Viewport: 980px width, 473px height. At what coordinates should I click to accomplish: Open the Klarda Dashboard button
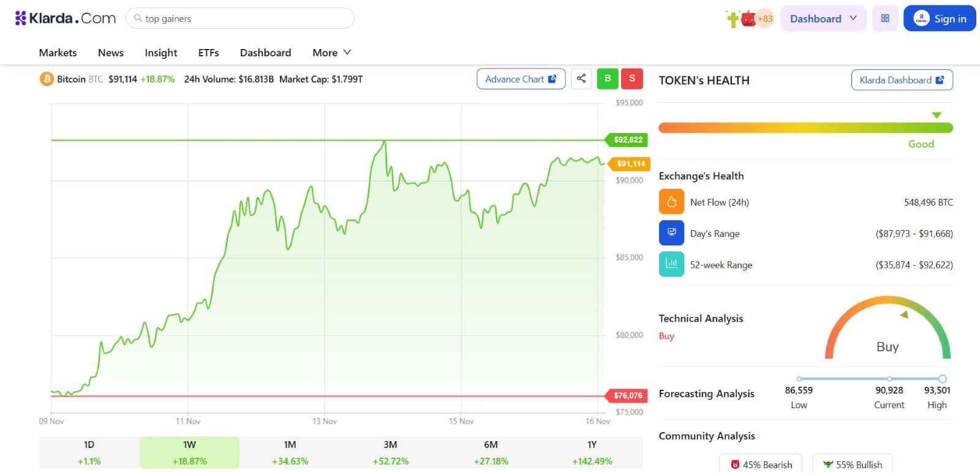click(x=902, y=80)
